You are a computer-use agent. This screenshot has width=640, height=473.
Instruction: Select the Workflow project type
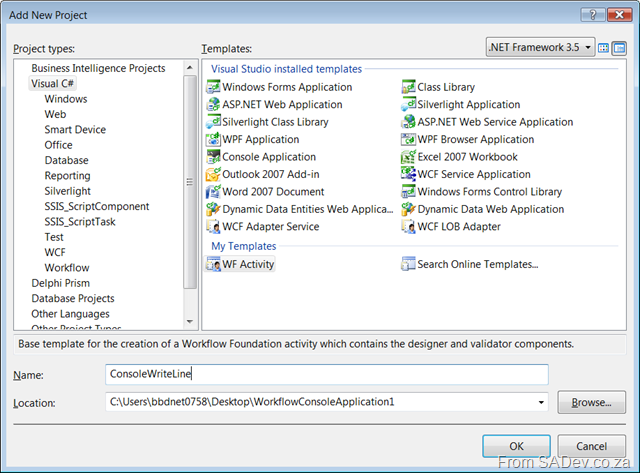67,268
